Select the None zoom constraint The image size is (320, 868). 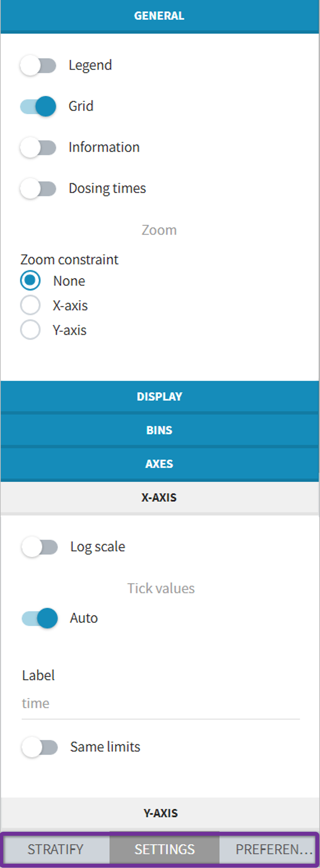[x=30, y=281]
